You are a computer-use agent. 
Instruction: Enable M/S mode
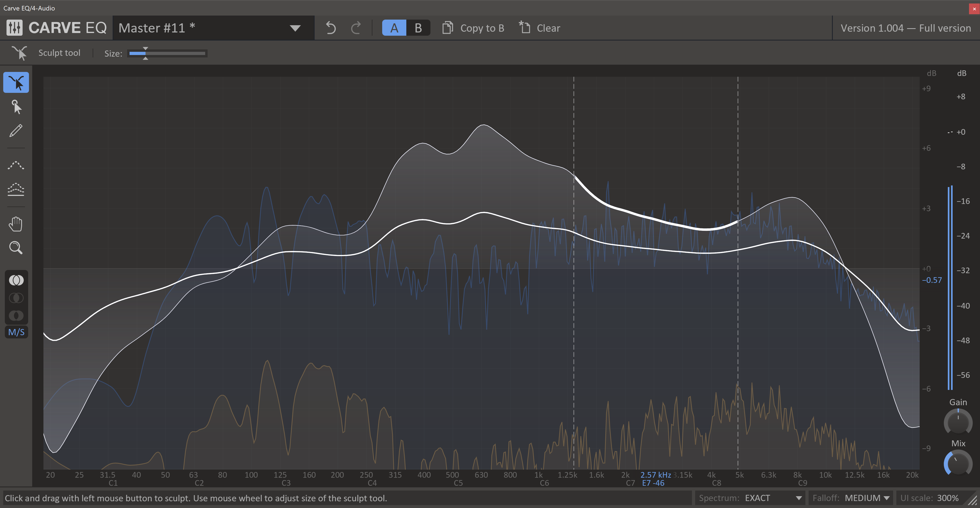coord(16,332)
